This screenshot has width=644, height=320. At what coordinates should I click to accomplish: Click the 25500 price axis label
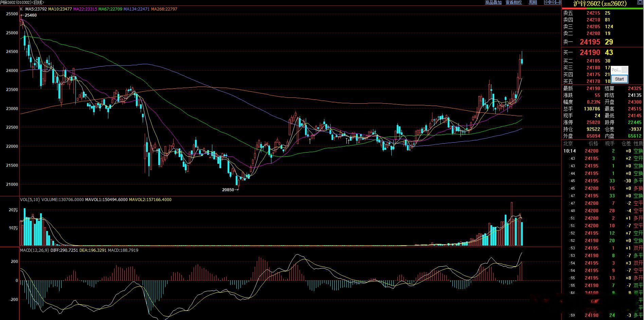click(x=12, y=14)
